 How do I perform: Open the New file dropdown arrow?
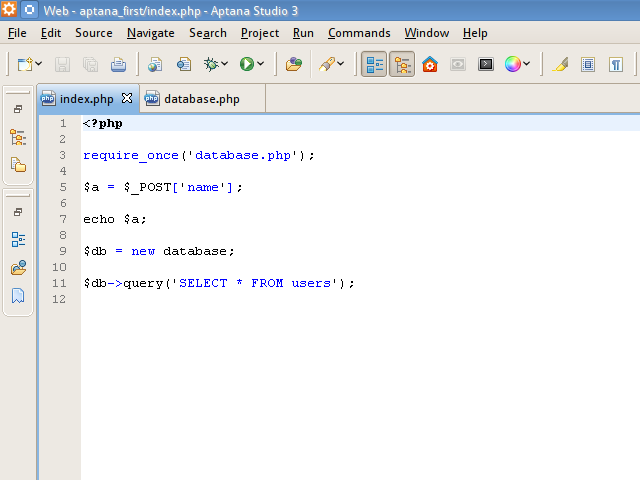point(39,65)
